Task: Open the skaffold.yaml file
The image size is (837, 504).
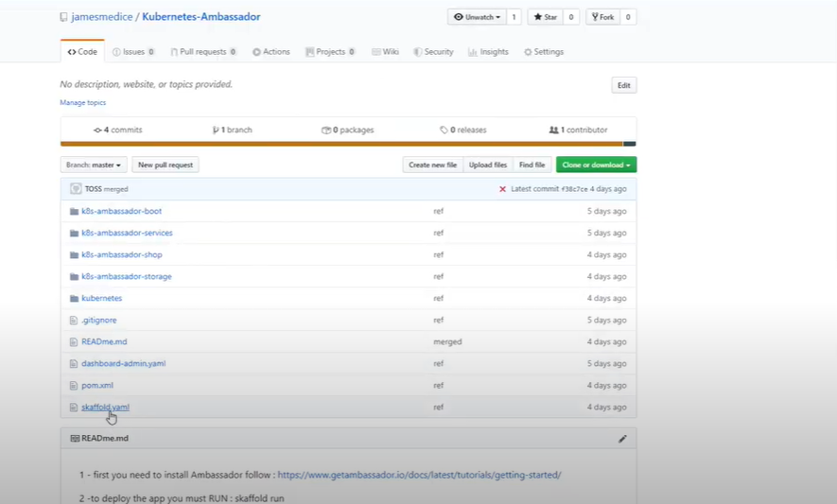Action: (105, 408)
